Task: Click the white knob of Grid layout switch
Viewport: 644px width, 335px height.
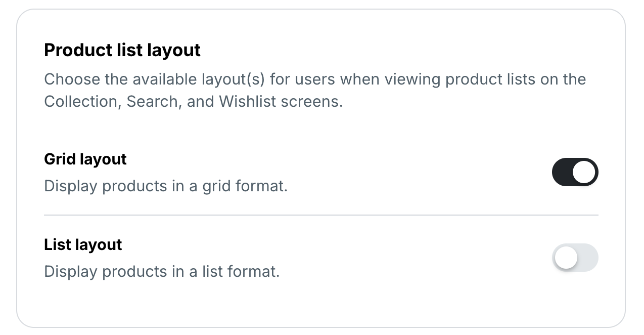Action: click(x=584, y=172)
